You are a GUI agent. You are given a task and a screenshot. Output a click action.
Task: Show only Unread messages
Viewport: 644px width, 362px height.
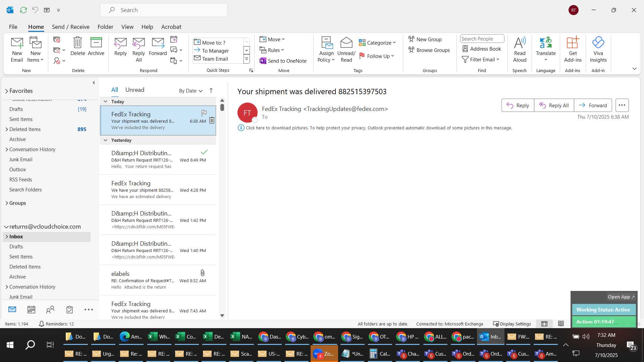[x=135, y=89]
